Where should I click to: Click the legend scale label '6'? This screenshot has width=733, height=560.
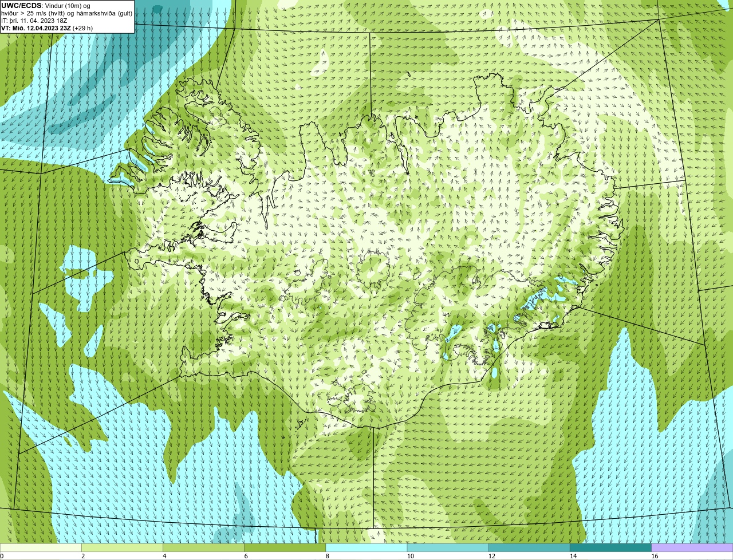point(246,556)
